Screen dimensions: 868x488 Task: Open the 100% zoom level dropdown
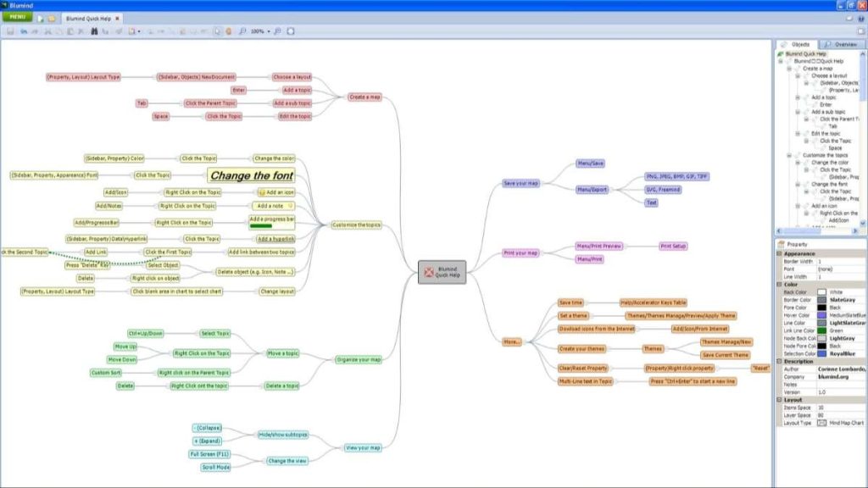(x=268, y=30)
